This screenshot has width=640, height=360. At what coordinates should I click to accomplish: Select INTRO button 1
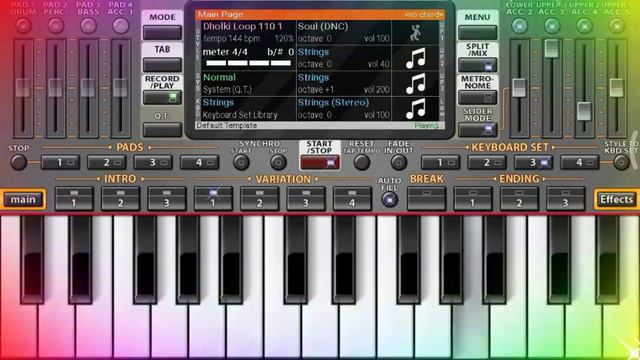point(74,198)
